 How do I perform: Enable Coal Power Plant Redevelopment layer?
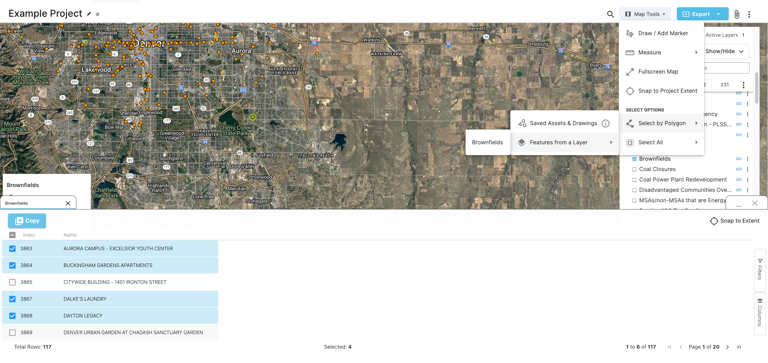tap(634, 180)
